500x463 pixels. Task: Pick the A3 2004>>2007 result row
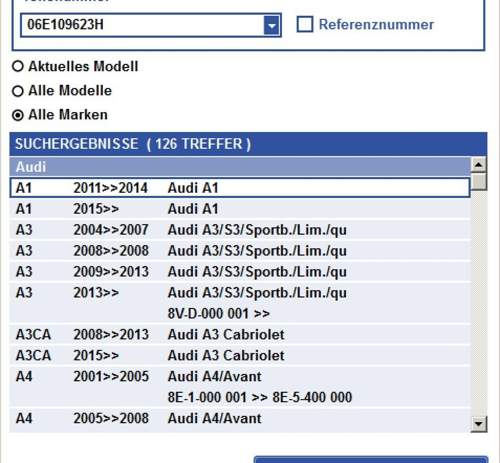tap(240, 230)
